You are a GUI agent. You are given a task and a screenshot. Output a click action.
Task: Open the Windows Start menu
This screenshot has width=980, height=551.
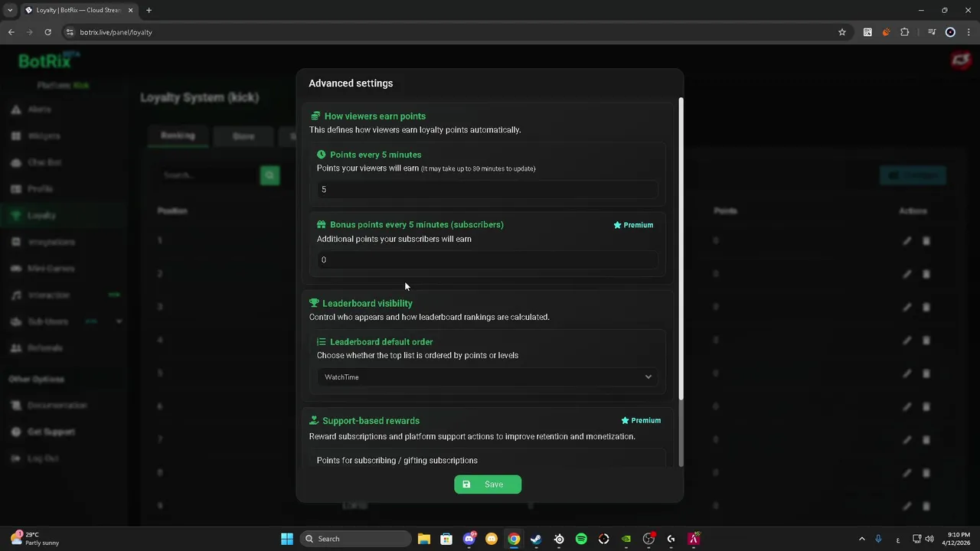point(287,539)
